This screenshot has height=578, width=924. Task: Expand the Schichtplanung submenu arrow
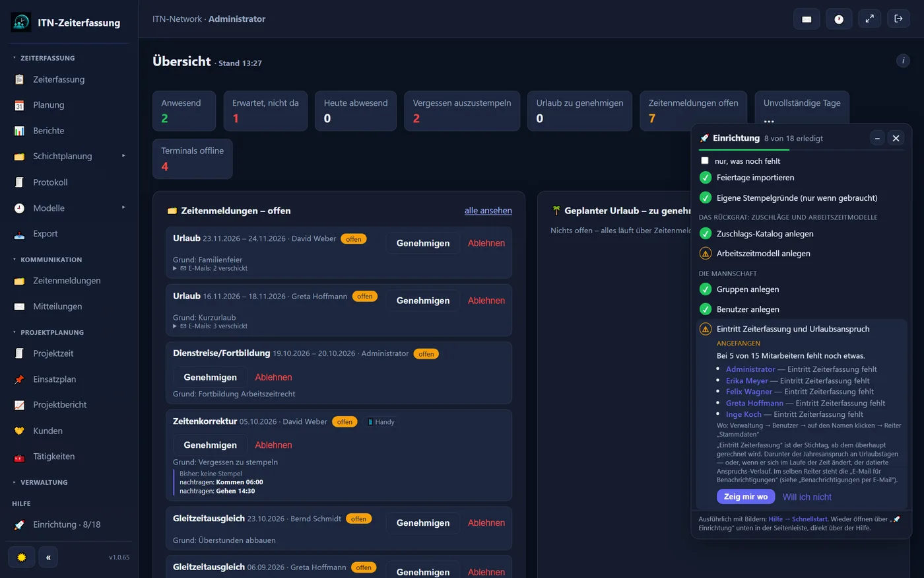tap(123, 156)
